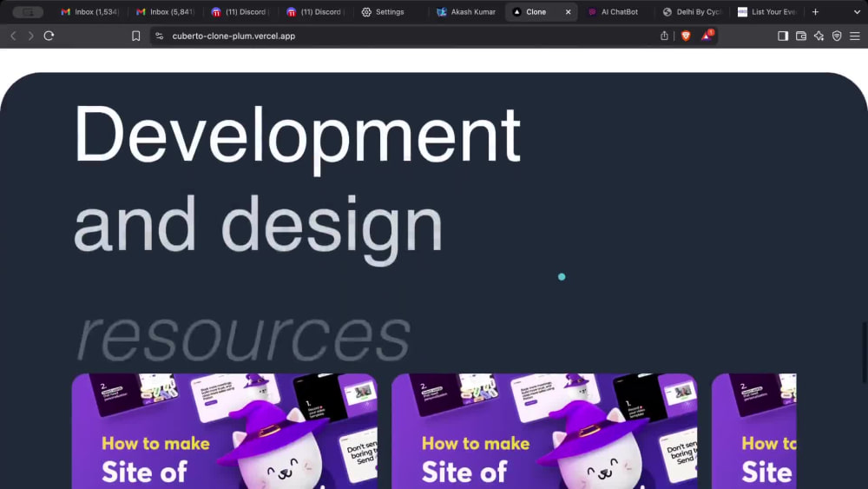This screenshot has width=868, height=489.
Task: Bookmark this page
Action: pos(135,36)
